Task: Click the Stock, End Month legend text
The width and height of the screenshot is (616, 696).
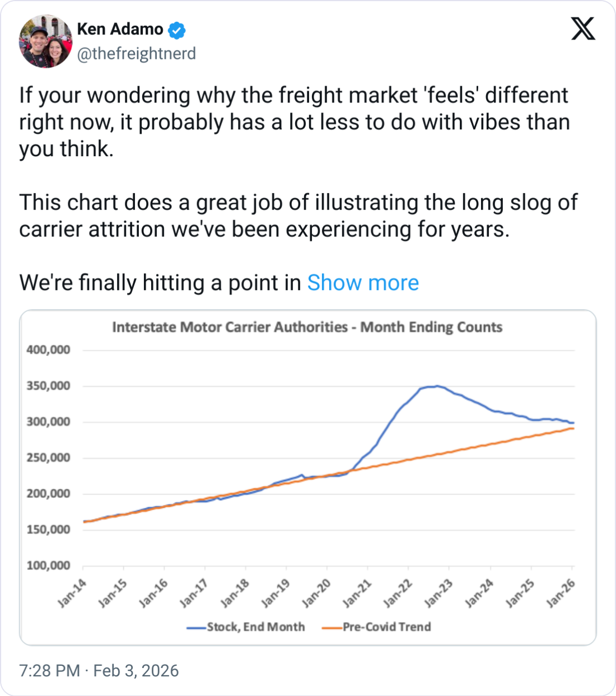Action: [256, 627]
